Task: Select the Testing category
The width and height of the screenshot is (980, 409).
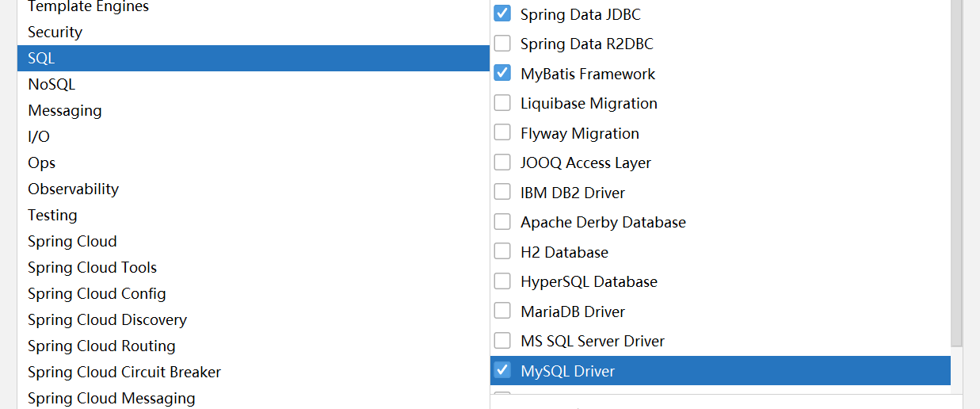Action: 254,216
